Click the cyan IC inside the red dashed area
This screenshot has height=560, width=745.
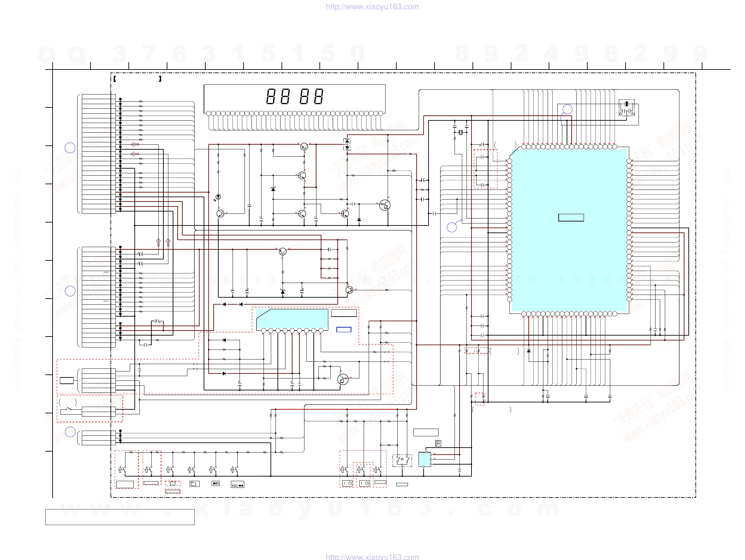(292, 318)
